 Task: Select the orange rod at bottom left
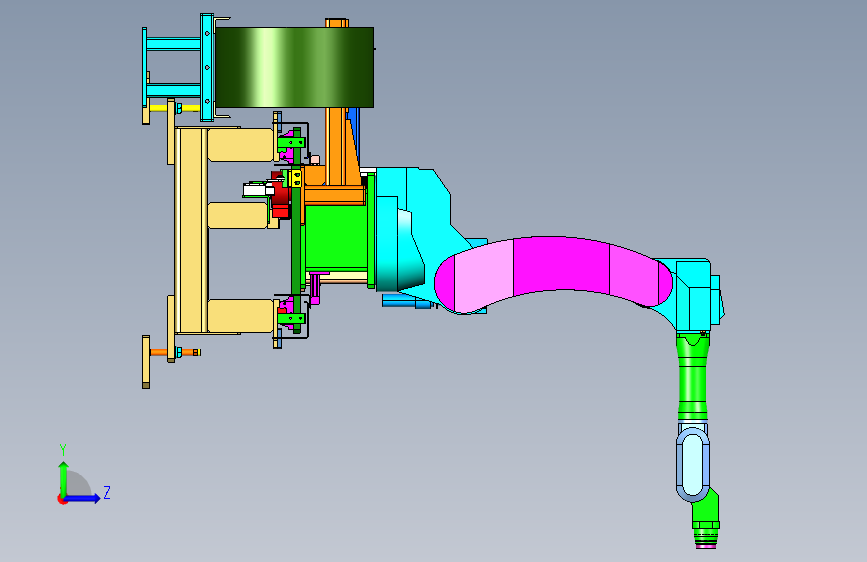pos(175,352)
